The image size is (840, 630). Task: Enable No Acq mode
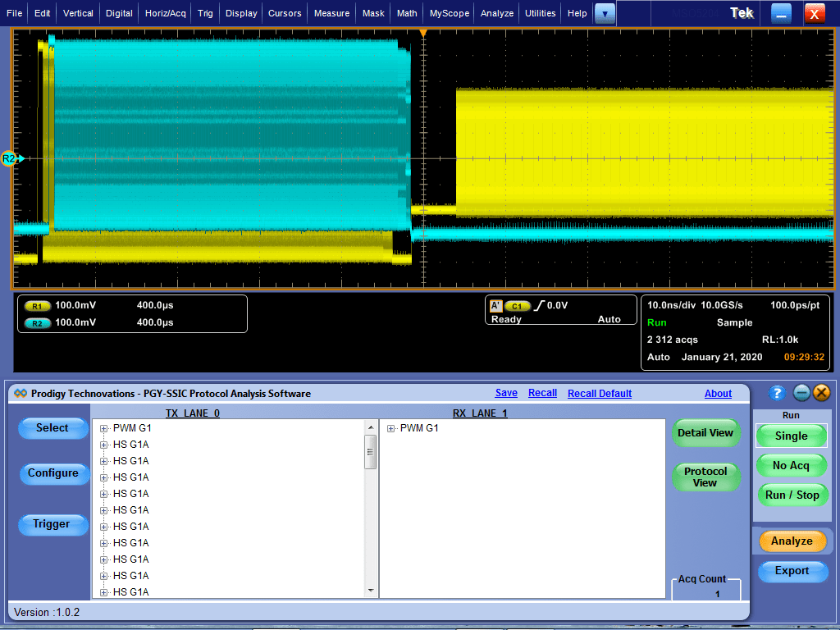792,465
